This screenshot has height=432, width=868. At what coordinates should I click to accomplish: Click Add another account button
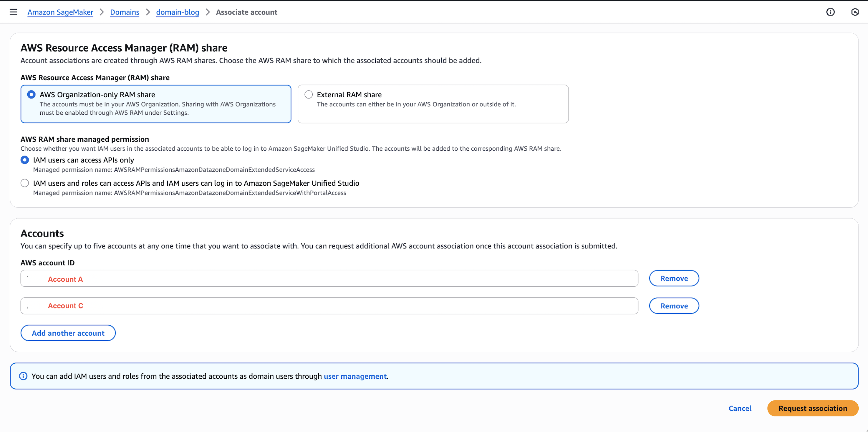[68, 333]
